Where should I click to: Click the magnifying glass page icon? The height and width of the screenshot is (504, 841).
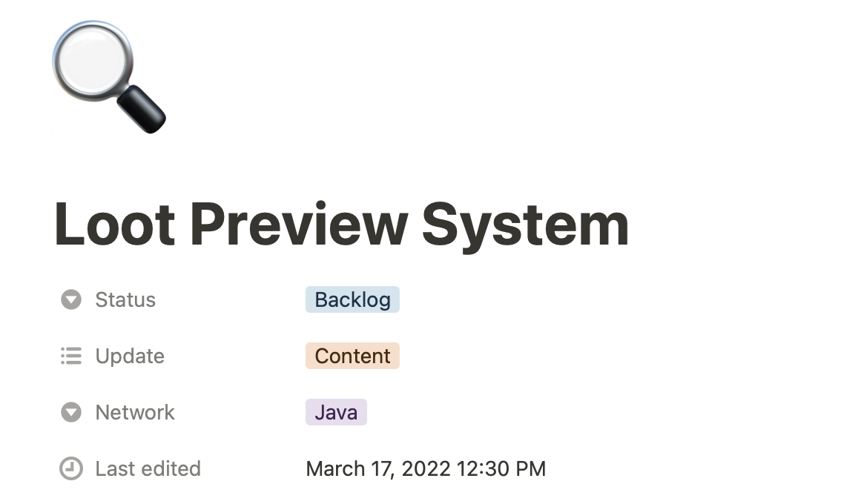pos(109,77)
